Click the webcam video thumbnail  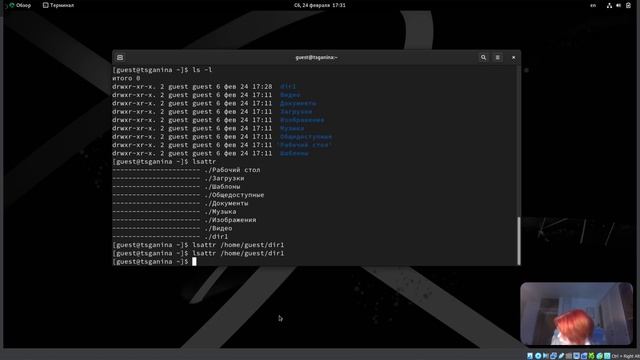(576, 314)
